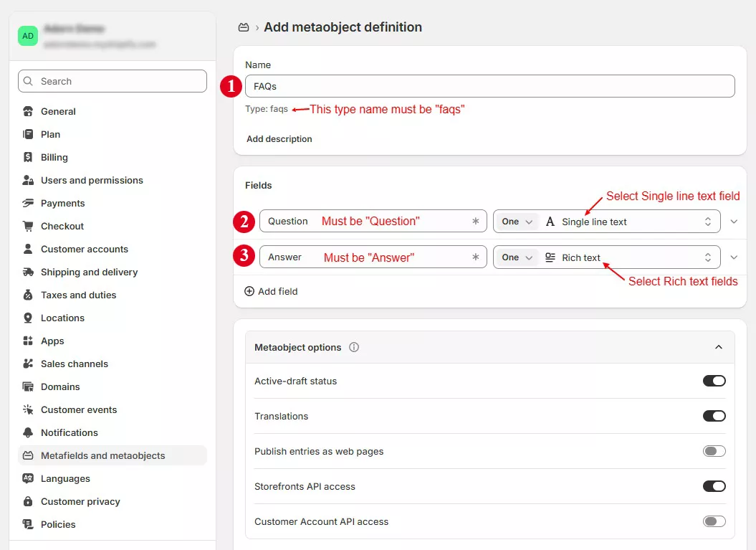The height and width of the screenshot is (550, 756).
Task: Open Policies from the sidebar menu
Action: 29,524
